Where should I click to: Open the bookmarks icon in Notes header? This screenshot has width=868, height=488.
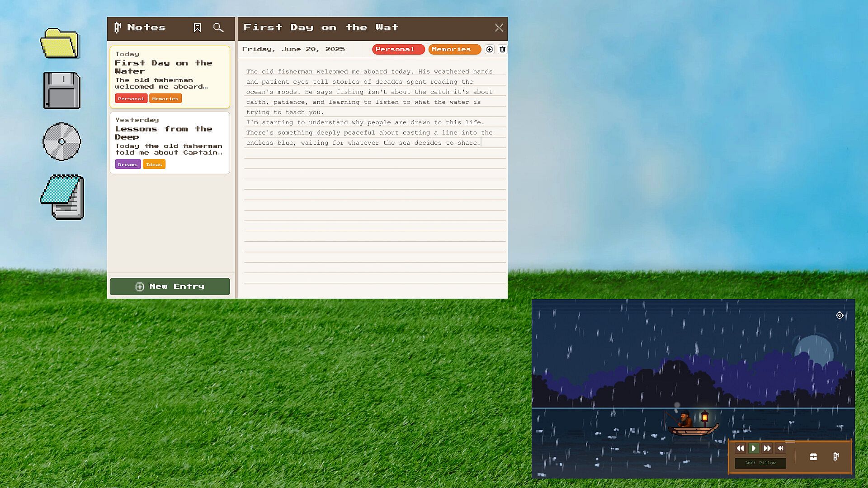[x=197, y=28]
